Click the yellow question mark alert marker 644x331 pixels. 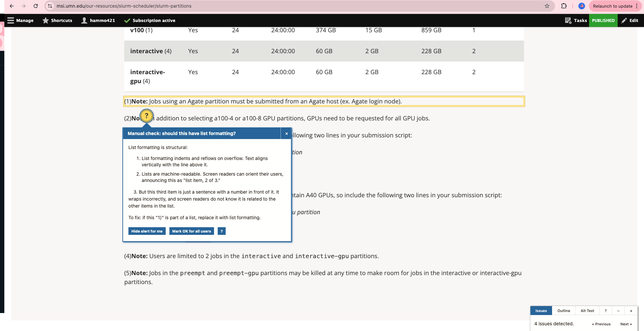click(147, 116)
